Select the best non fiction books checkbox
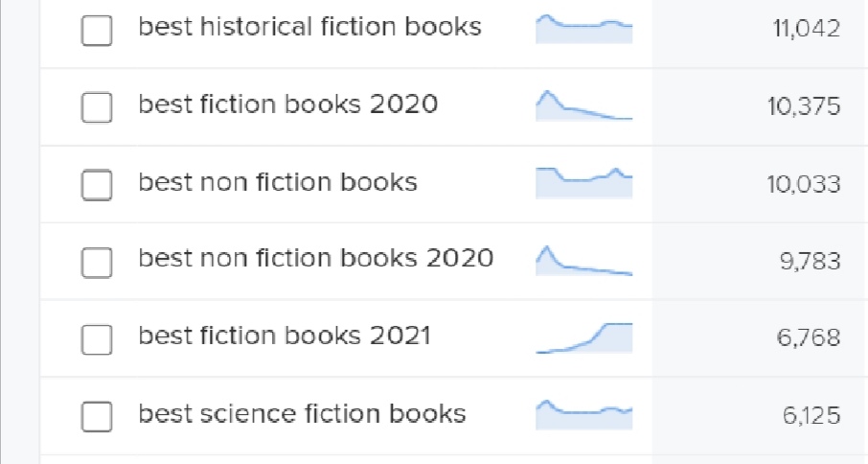Screen dimensions: 868x464 (97, 184)
